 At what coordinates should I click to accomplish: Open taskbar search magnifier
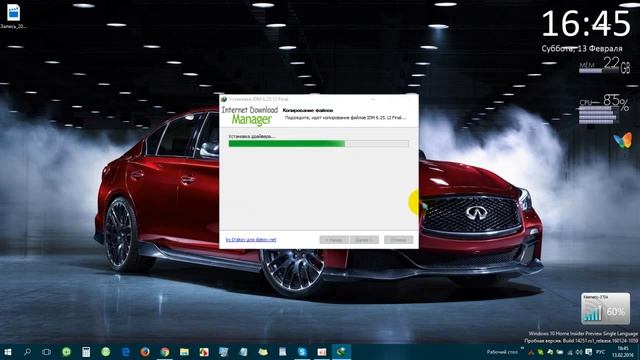click(x=27, y=352)
